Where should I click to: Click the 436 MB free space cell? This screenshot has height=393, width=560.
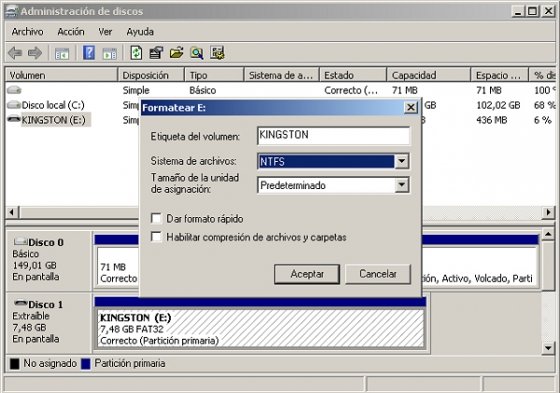pyautogui.click(x=491, y=120)
